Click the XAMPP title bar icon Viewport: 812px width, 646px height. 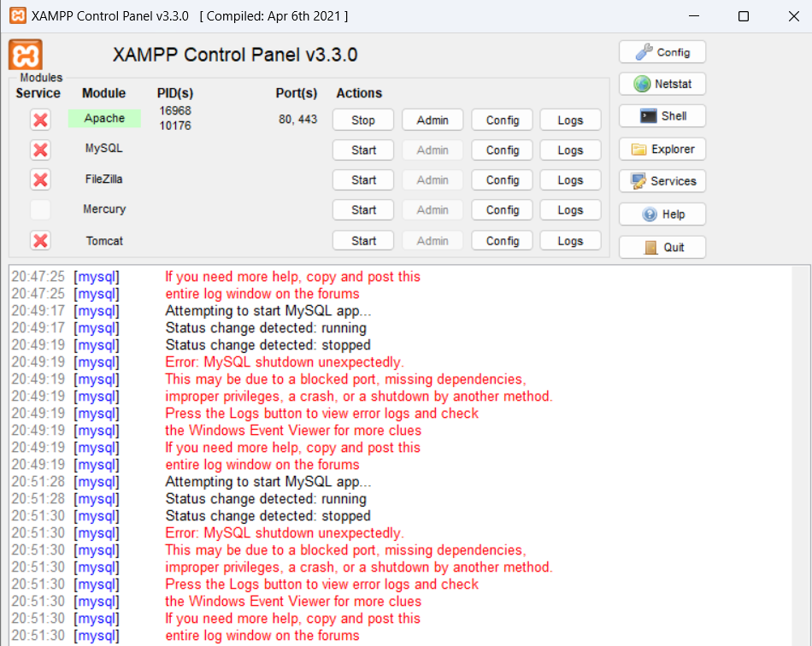point(18,15)
